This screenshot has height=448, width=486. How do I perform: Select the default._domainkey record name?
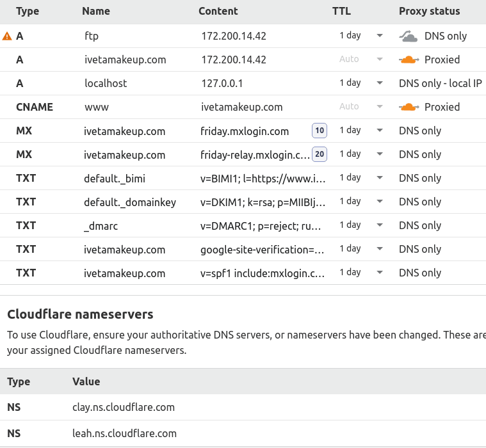pos(130,202)
